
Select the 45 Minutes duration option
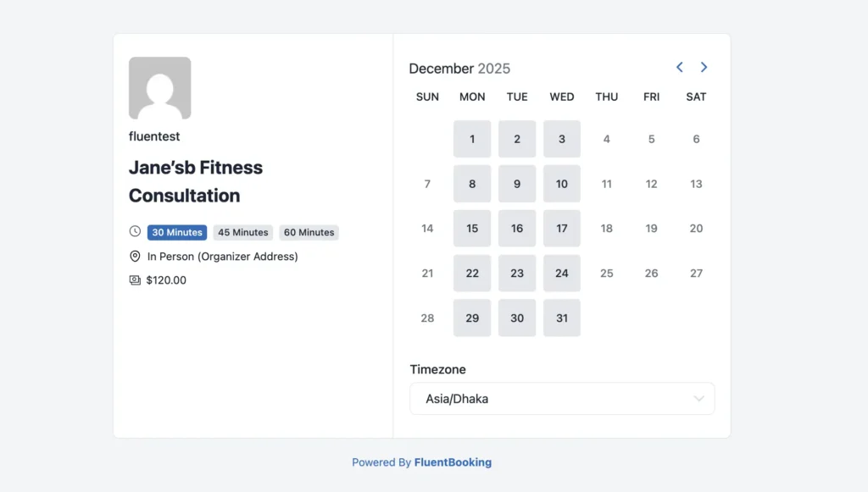[x=242, y=232]
